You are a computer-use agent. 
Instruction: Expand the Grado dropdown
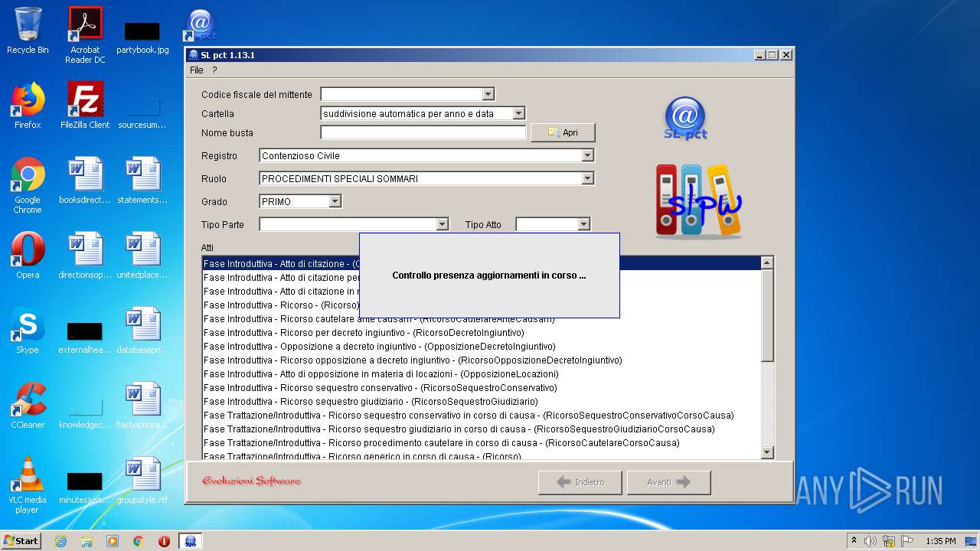click(x=335, y=201)
